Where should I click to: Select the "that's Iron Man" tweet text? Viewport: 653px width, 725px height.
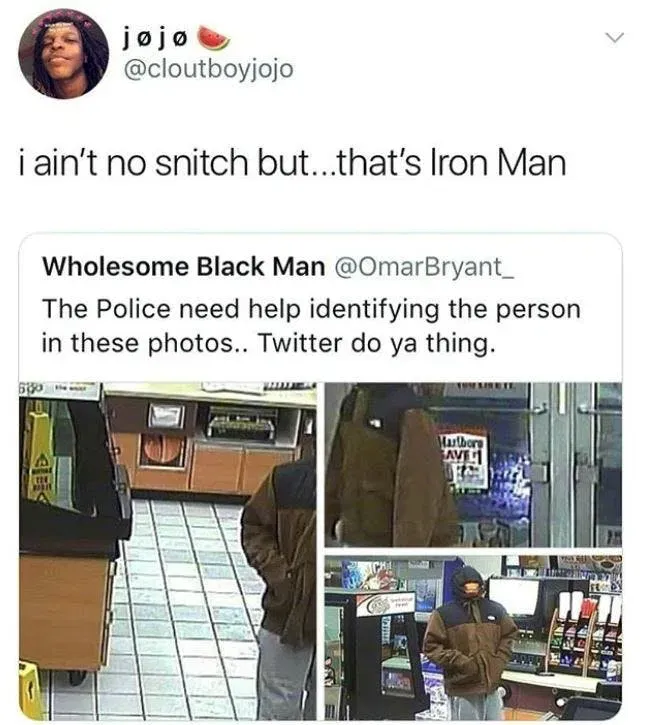click(293, 163)
